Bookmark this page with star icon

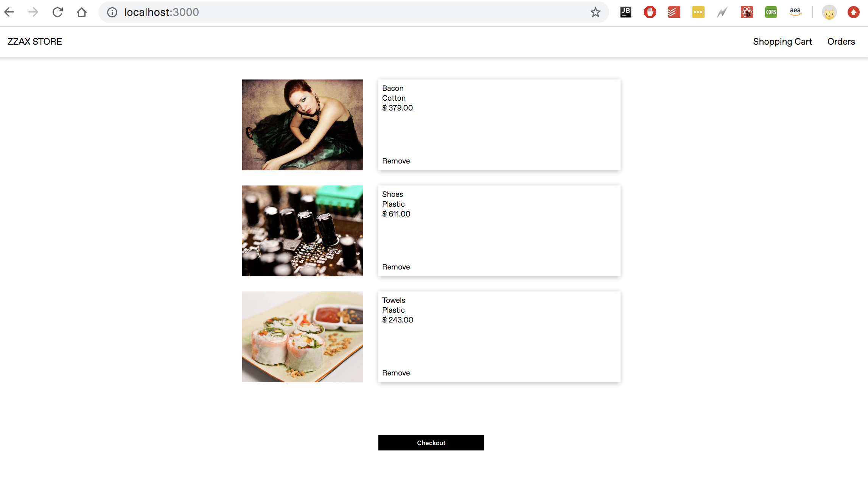(596, 12)
